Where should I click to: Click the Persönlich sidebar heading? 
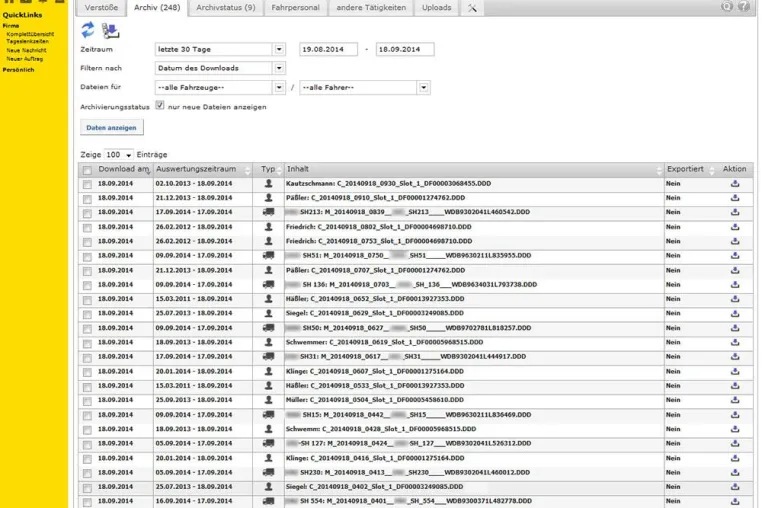click(x=18, y=70)
